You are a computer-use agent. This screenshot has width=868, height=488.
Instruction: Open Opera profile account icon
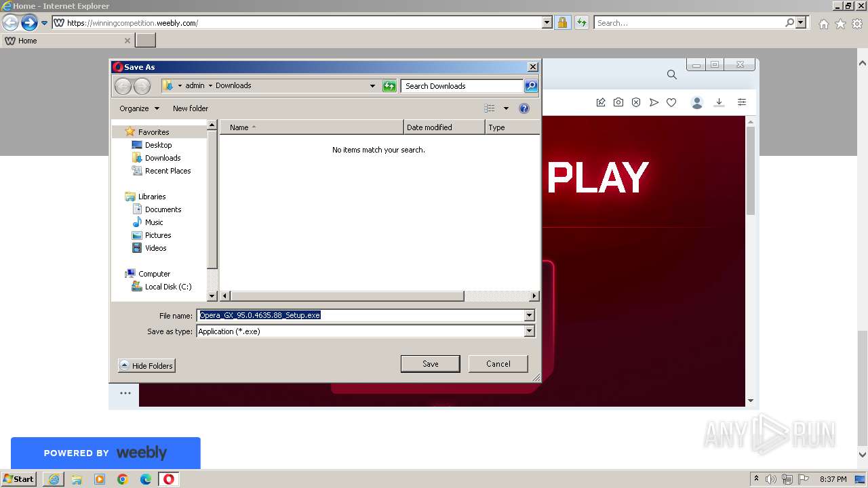coord(696,102)
